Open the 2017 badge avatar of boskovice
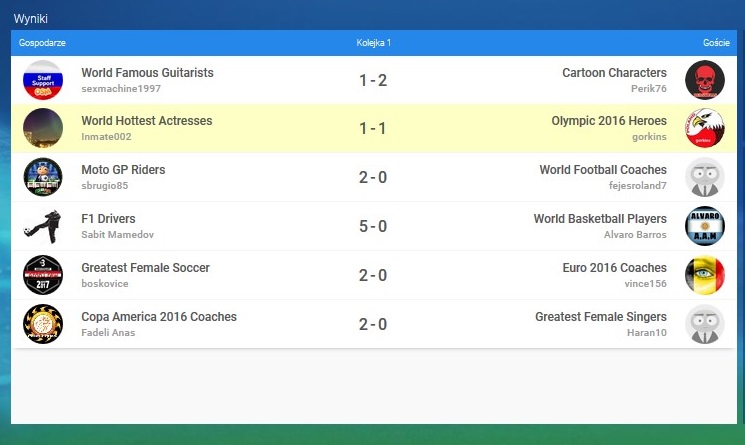The image size is (745, 445). click(x=43, y=275)
